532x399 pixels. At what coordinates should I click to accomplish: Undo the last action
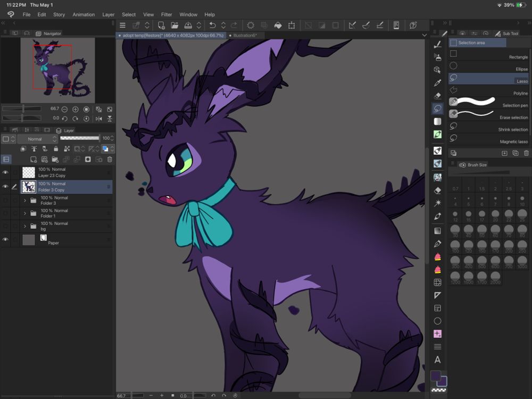point(212,26)
